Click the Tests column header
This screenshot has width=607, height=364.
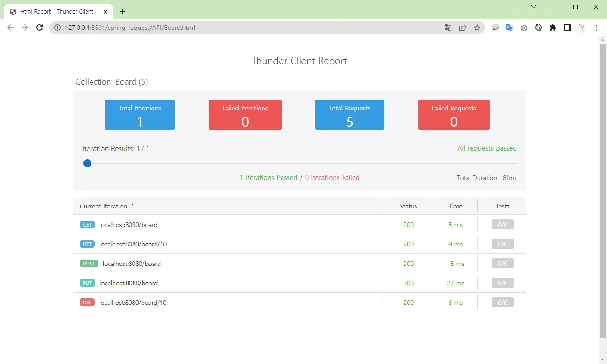pos(503,206)
